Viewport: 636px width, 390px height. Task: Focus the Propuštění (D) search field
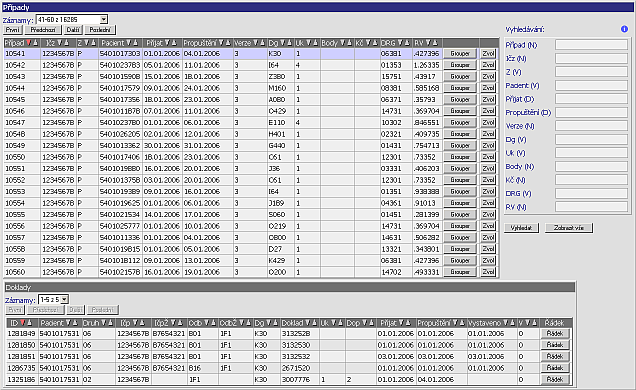click(x=591, y=112)
